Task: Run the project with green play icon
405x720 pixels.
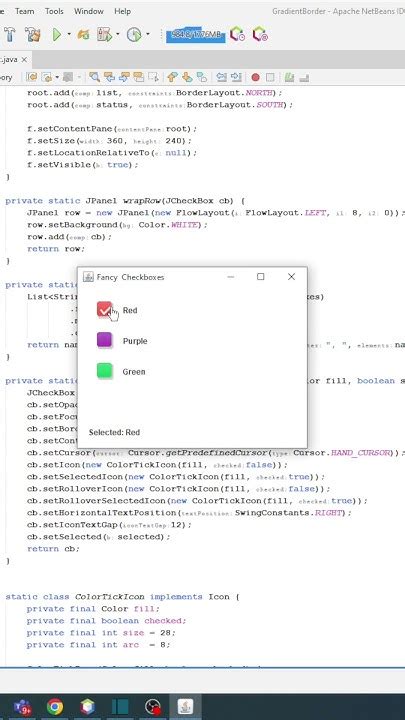Action: tap(56, 34)
